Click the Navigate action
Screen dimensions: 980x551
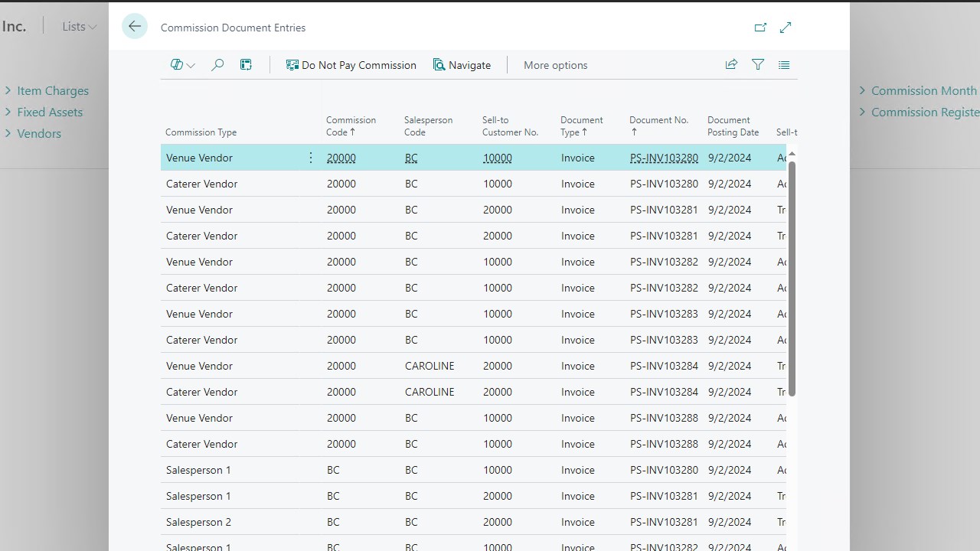point(462,65)
